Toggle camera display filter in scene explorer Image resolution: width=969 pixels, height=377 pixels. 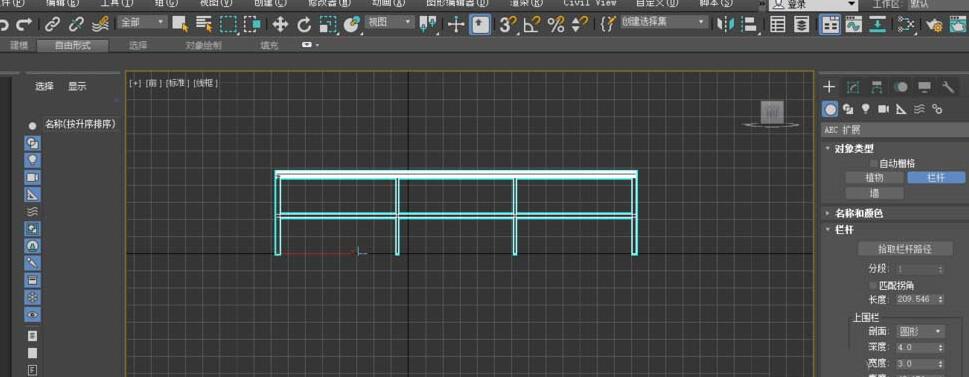tap(33, 177)
